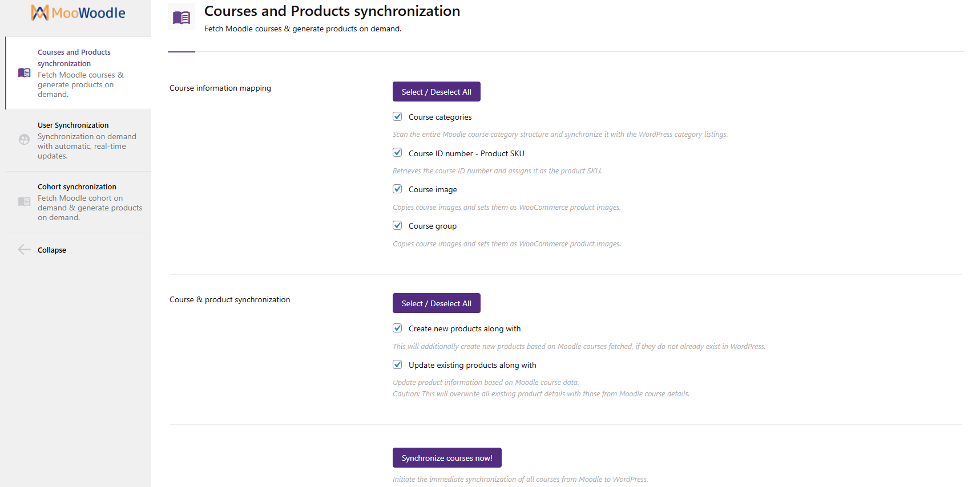
Task: Click the Collapse left arrow icon
Action: tap(24, 250)
